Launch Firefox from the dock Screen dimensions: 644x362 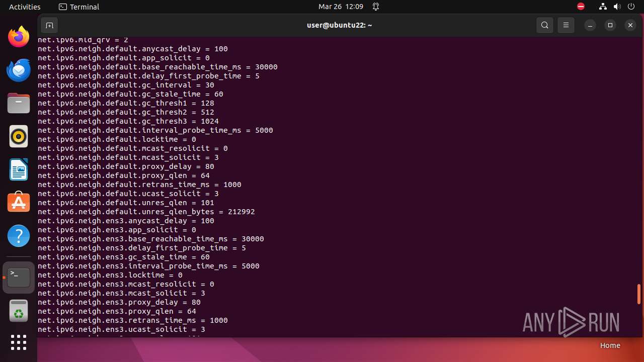point(19,37)
